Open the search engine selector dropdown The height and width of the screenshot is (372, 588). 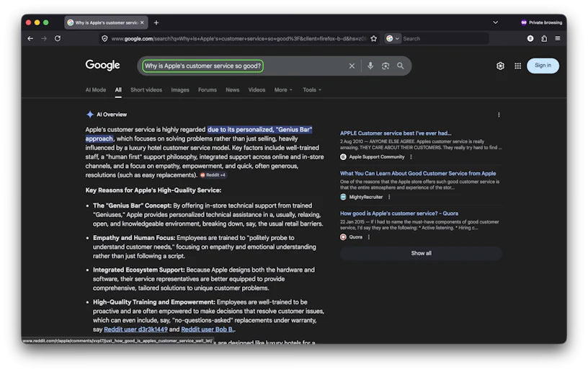coord(392,38)
